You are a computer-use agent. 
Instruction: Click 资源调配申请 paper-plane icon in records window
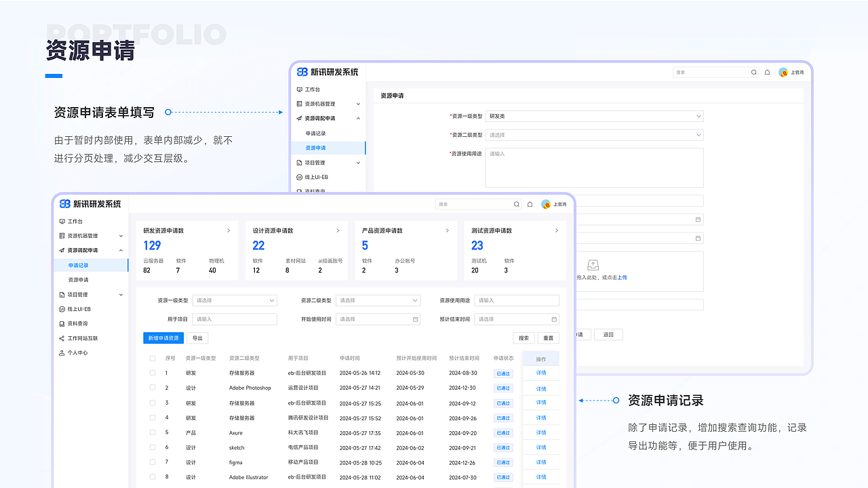coord(62,250)
